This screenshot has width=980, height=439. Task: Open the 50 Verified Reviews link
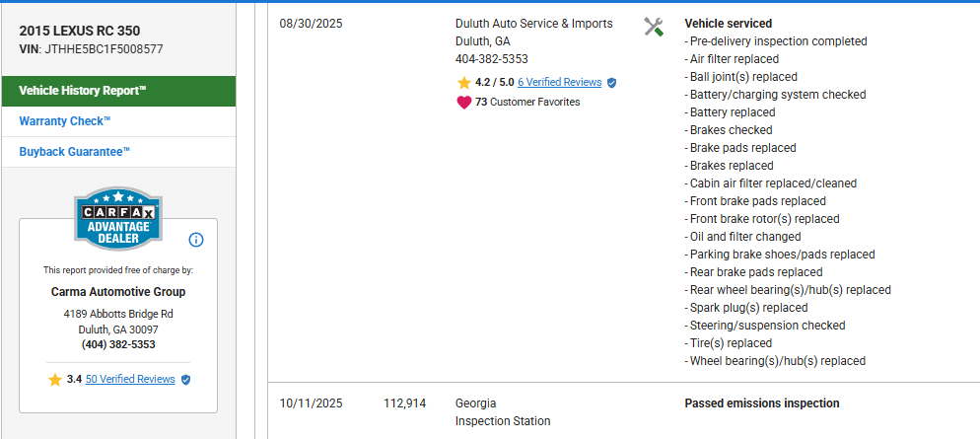pyautogui.click(x=130, y=379)
